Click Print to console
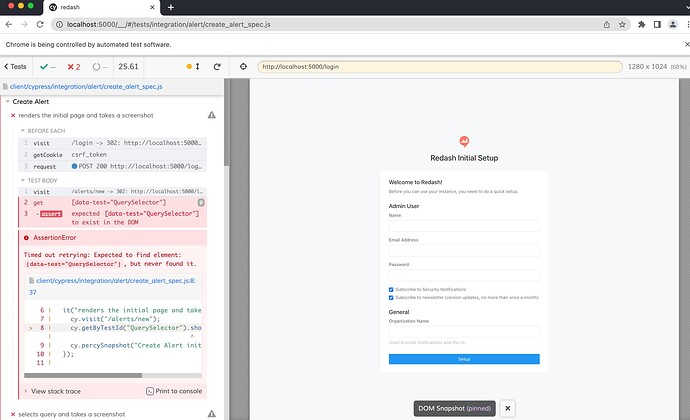This screenshot has height=420, width=690. coord(174,391)
